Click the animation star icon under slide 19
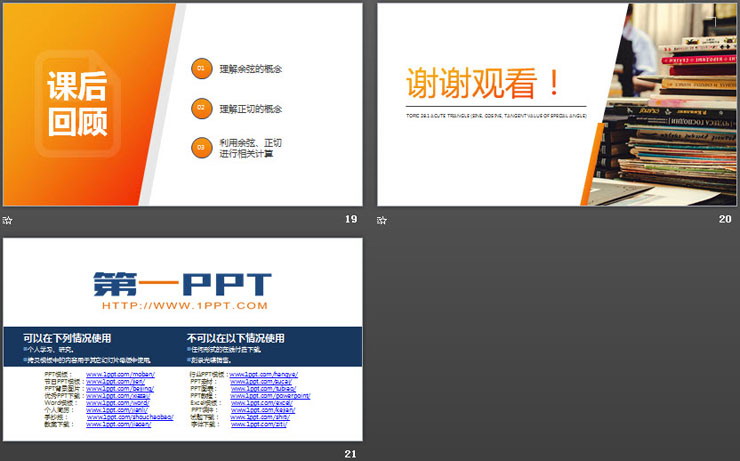This screenshot has height=461, width=740. pyautogui.click(x=8, y=220)
